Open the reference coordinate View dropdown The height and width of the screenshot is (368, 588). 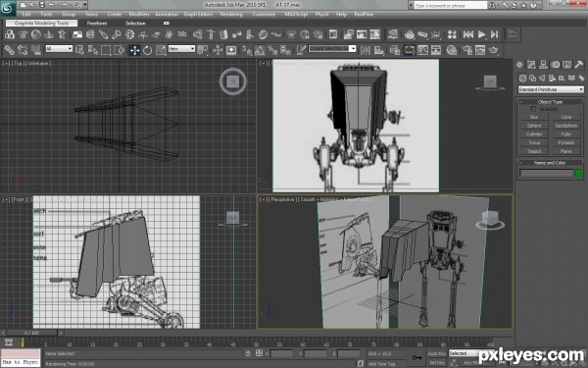pos(181,48)
